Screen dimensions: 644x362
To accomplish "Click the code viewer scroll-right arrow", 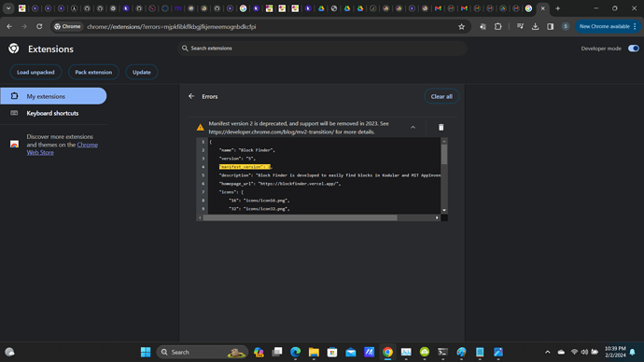I will 437,217.
